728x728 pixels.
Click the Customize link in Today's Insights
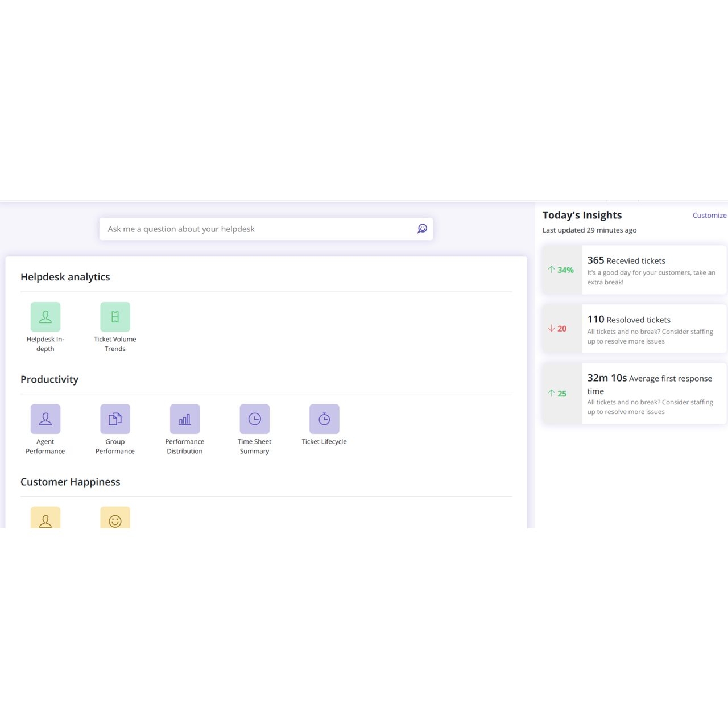click(x=709, y=215)
